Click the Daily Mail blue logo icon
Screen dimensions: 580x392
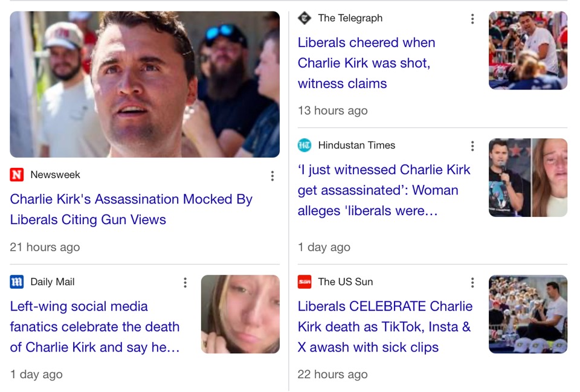17,282
